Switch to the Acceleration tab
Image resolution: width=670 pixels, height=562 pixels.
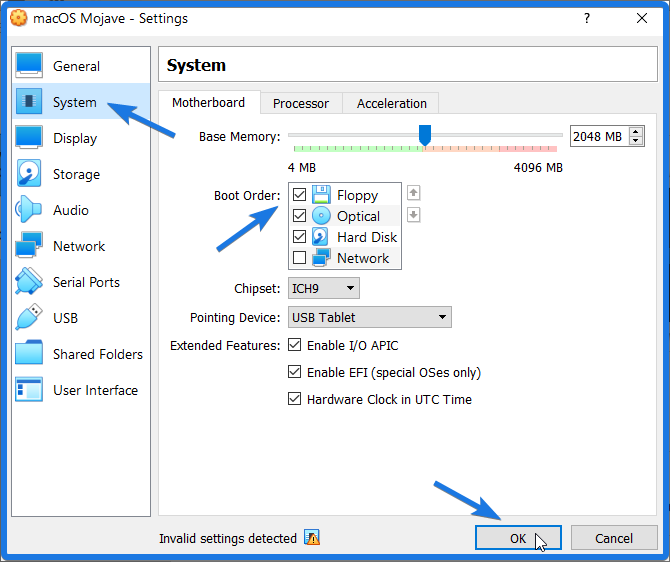392,103
